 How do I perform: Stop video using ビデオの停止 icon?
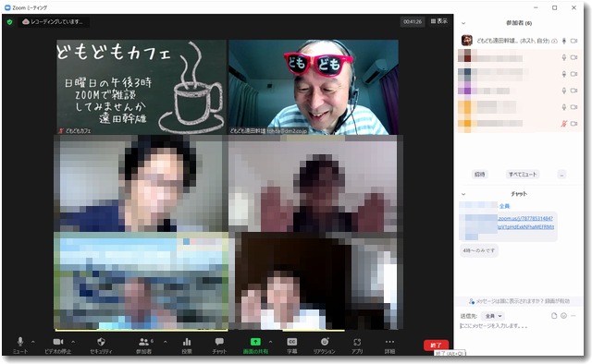[58, 342]
